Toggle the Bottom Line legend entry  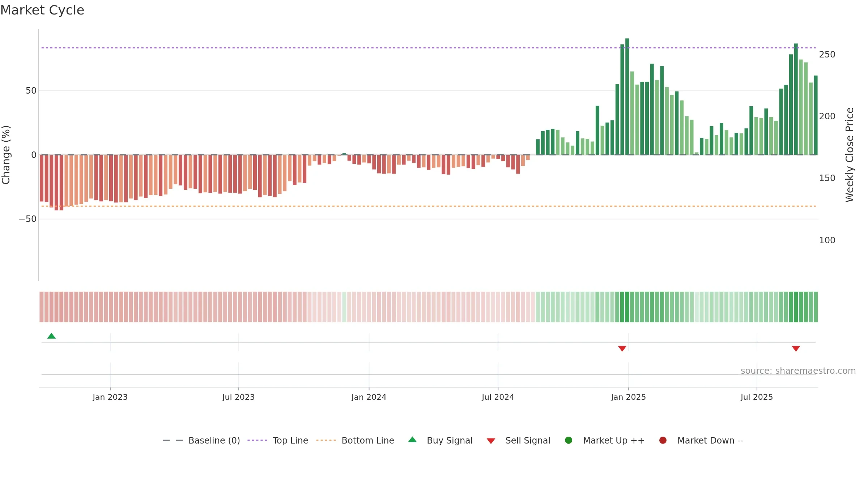click(355, 440)
